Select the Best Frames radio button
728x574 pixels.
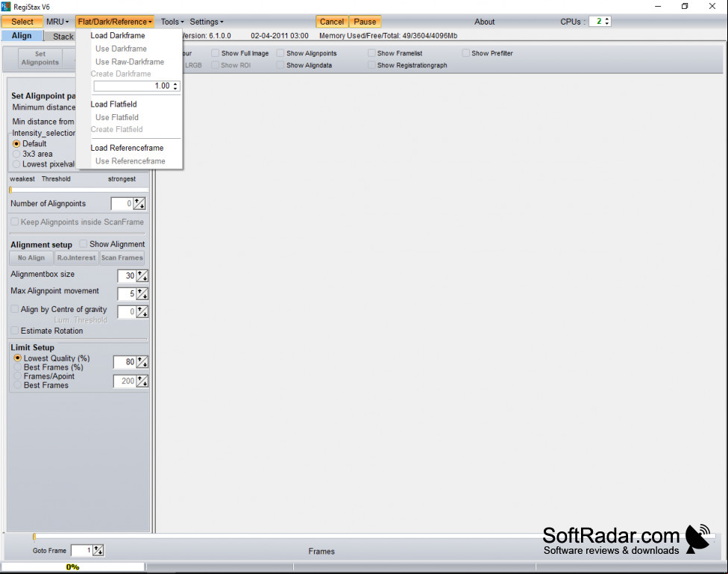pos(18,385)
